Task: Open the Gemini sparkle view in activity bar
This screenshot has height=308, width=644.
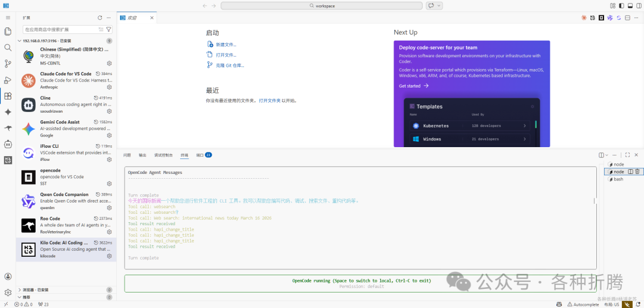Action: [x=8, y=112]
